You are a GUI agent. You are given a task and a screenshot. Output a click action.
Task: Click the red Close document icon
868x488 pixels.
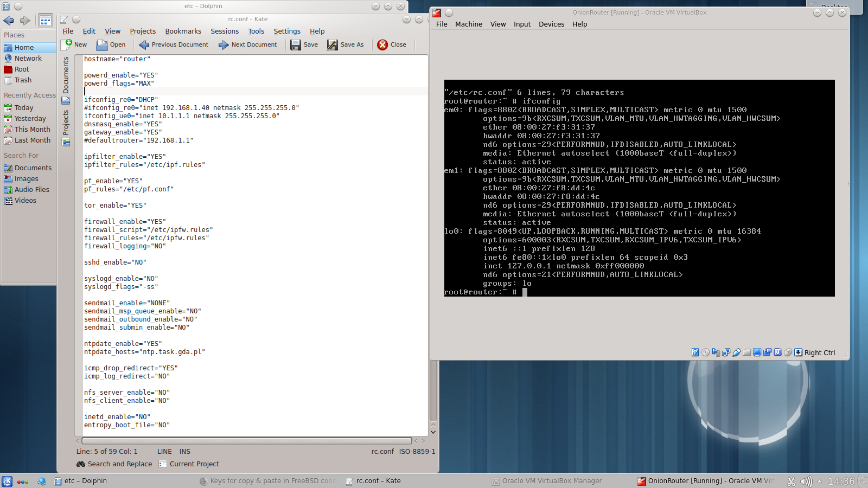(x=382, y=44)
